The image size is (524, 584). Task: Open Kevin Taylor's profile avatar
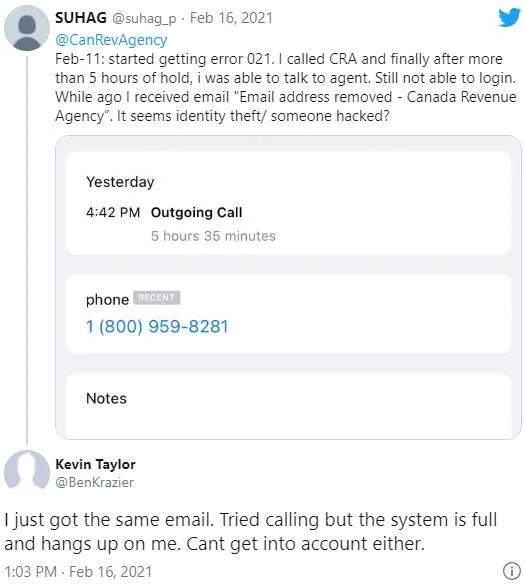26,472
